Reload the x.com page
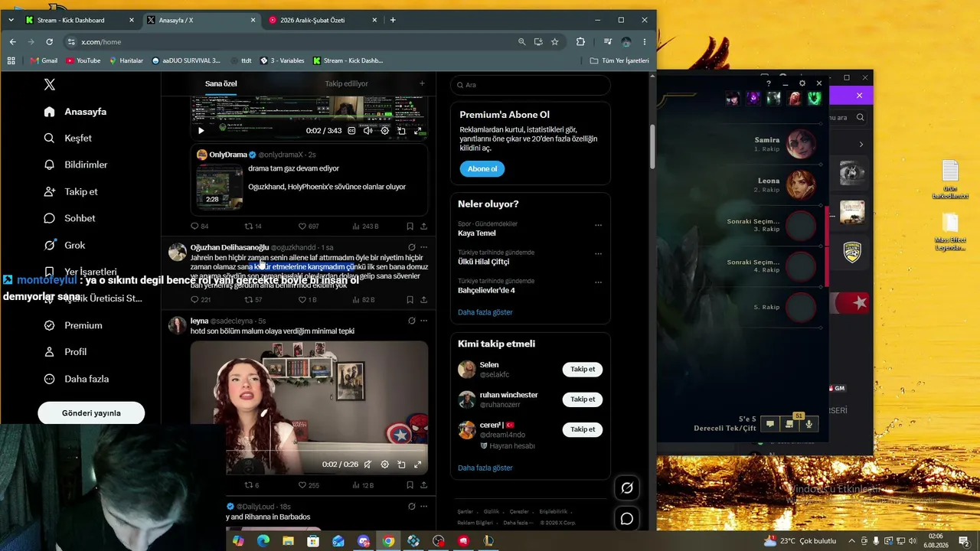This screenshot has width=980, height=551. tap(50, 42)
